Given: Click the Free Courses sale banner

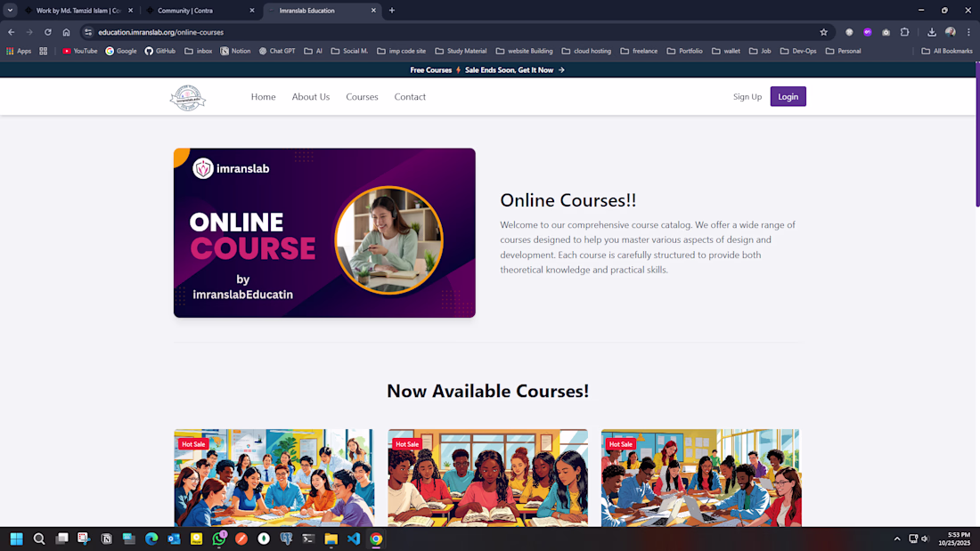Looking at the screenshot, I should 487,70.
